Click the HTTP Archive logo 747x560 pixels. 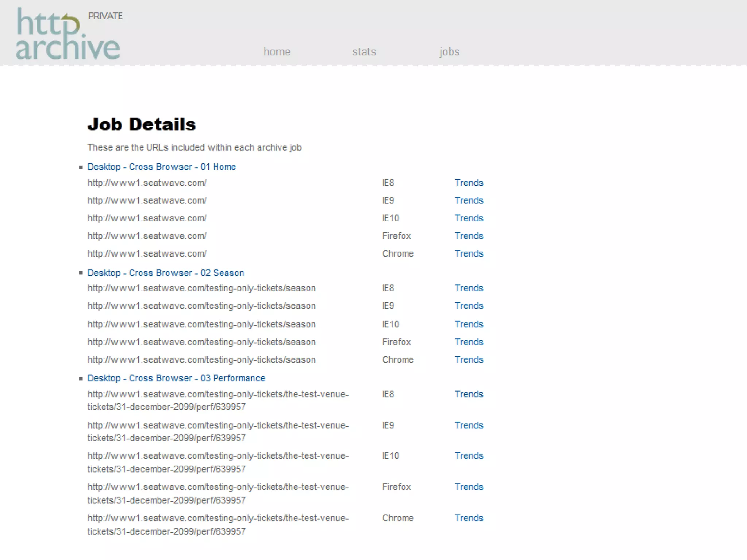(x=67, y=35)
